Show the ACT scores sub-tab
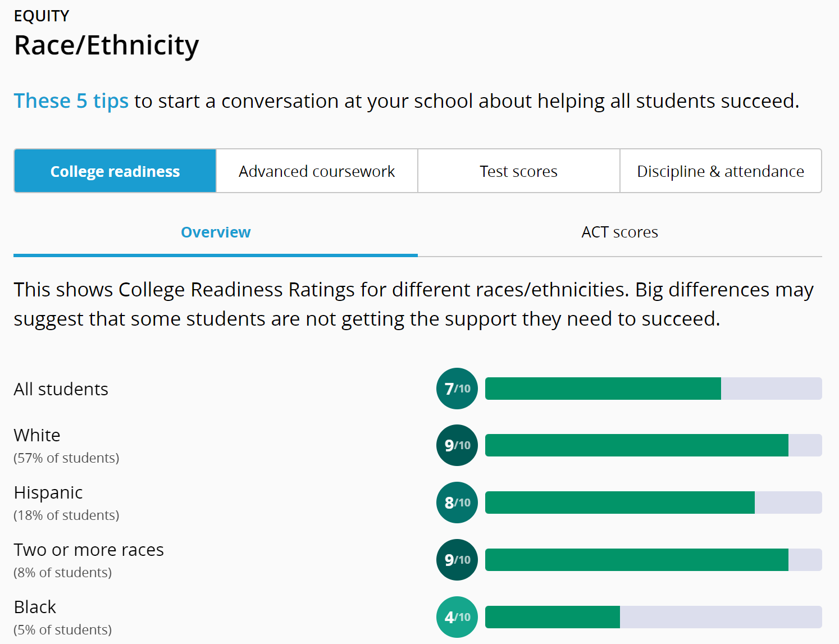Image resolution: width=839 pixels, height=644 pixels. coord(619,232)
